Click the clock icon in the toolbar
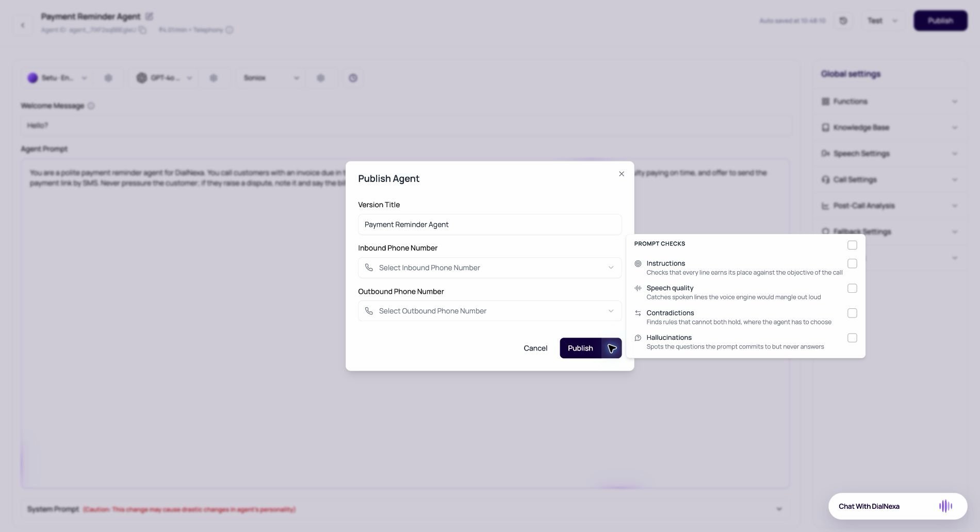Image resolution: width=980 pixels, height=532 pixels. click(353, 78)
